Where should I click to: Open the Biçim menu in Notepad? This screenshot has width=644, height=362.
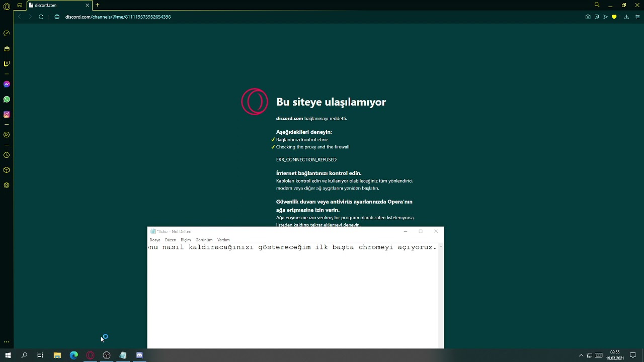tap(186, 240)
